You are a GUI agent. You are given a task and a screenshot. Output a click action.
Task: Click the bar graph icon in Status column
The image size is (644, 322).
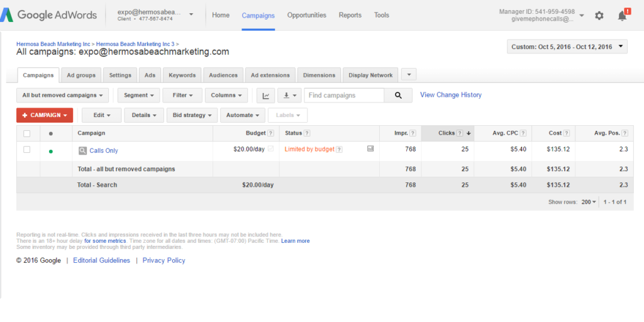click(x=370, y=149)
